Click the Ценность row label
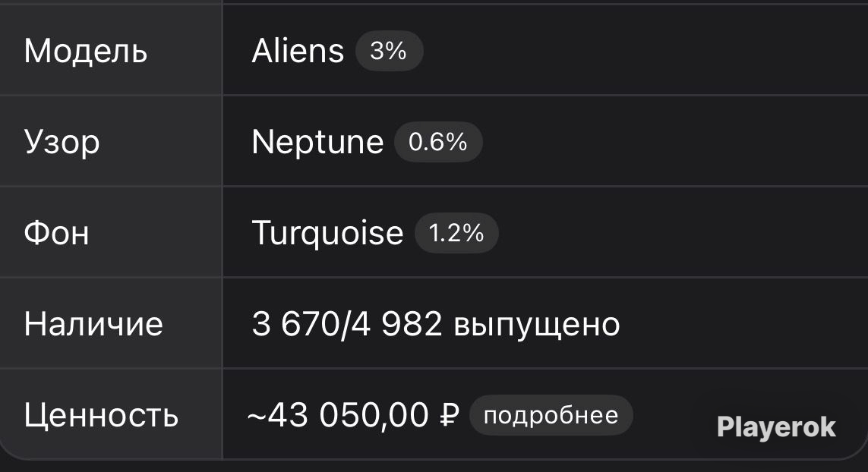868x472 pixels. pos(101,416)
